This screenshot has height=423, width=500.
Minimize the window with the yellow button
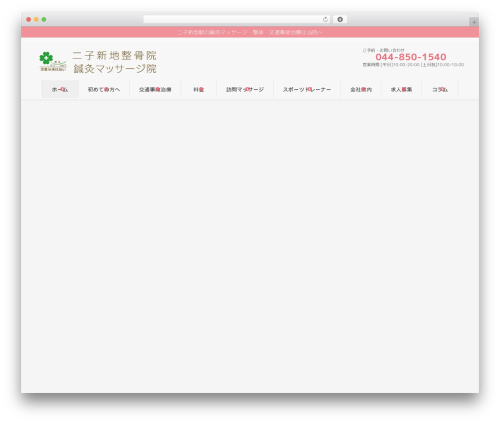[36, 19]
